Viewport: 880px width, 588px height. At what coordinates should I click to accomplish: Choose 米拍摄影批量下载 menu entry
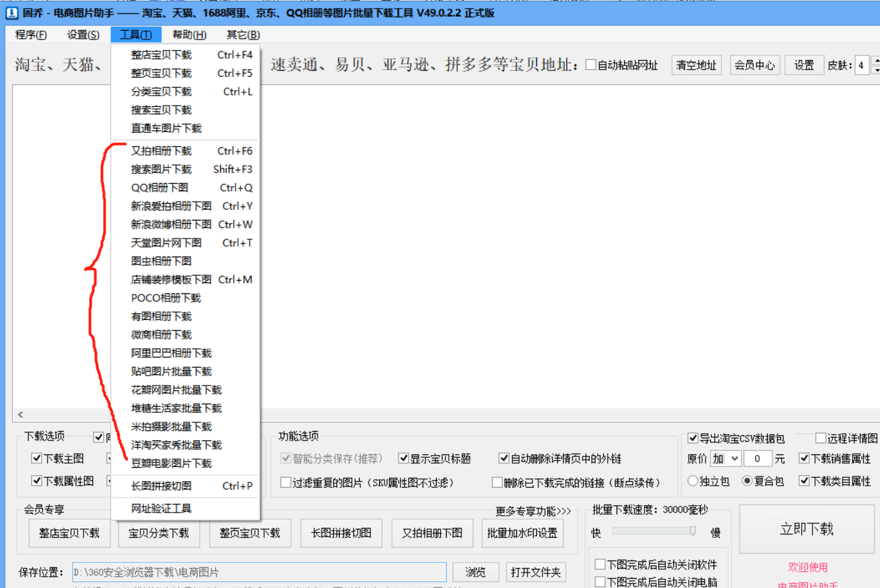(x=185, y=426)
